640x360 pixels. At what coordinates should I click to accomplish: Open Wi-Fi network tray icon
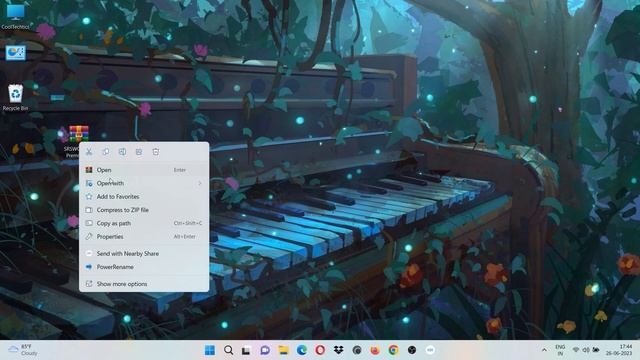click(x=576, y=350)
